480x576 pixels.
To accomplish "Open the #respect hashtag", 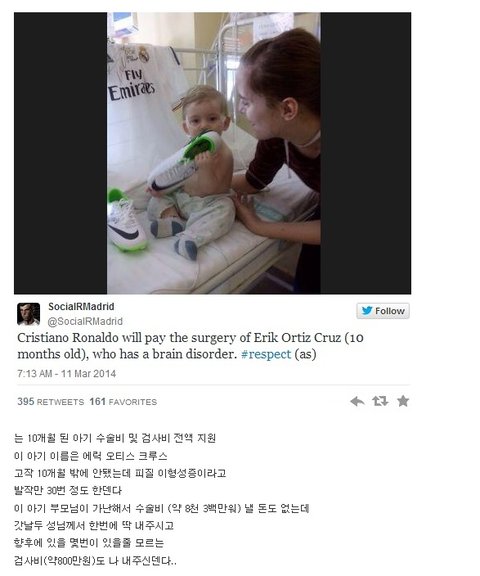I will 266,354.
